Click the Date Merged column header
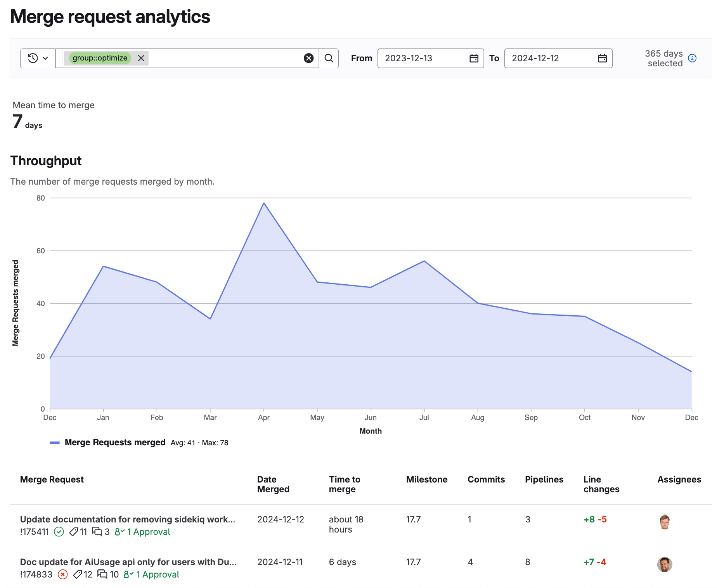This screenshot has height=588, width=717. 273,484
